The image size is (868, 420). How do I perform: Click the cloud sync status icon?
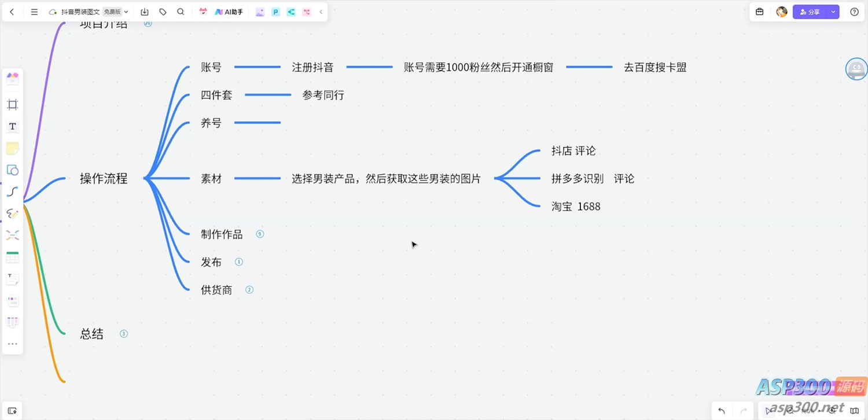[x=53, y=12]
